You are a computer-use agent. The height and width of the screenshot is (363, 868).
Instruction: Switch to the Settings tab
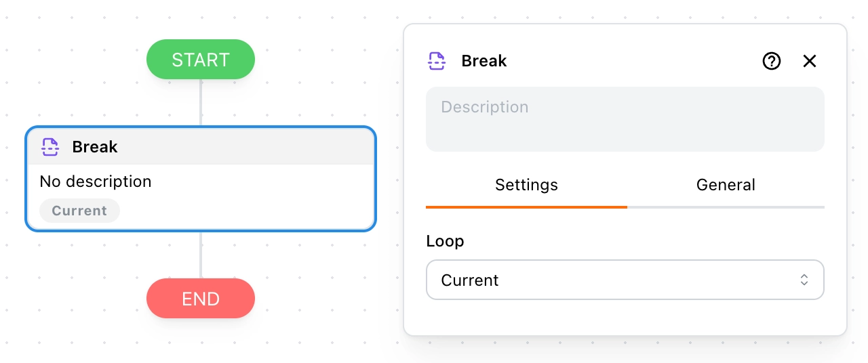point(526,185)
